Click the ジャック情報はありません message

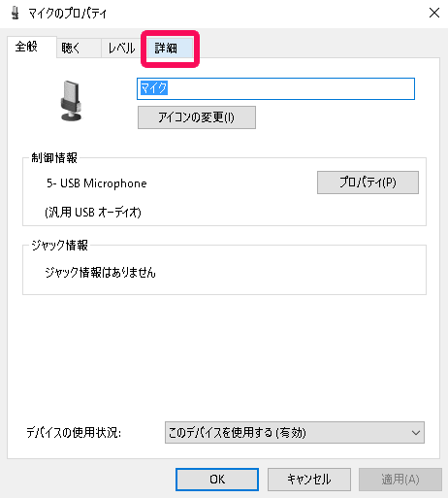[x=100, y=273]
